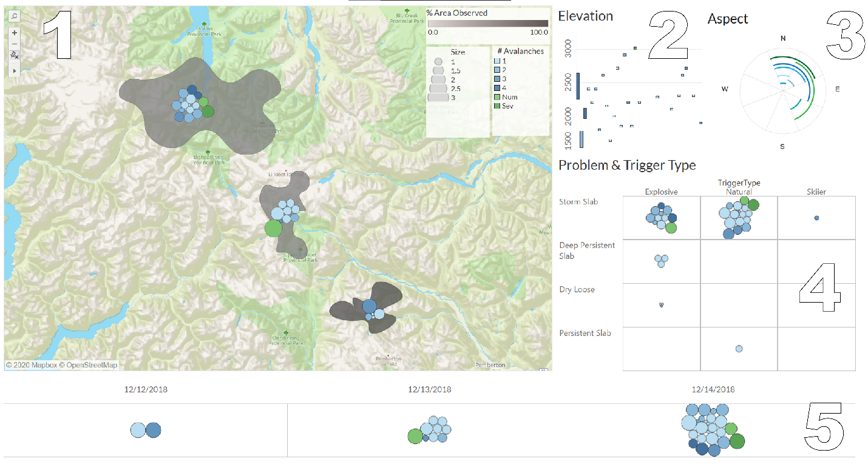The height and width of the screenshot is (470, 868).
Task: Click the Dry Loose Explosive marker
Action: click(x=661, y=305)
